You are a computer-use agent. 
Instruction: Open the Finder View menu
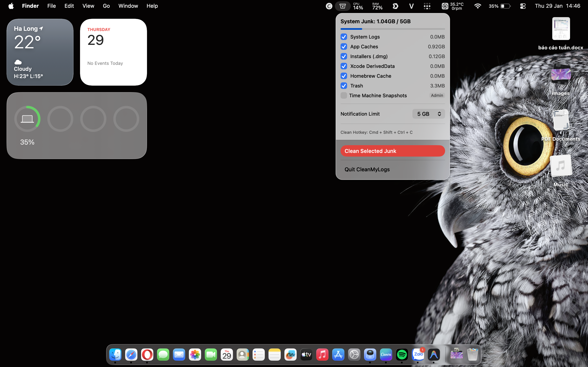88,6
